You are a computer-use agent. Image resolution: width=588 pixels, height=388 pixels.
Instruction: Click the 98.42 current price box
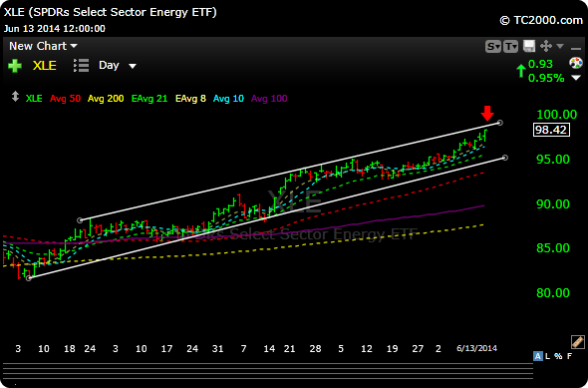(x=551, y=130)
